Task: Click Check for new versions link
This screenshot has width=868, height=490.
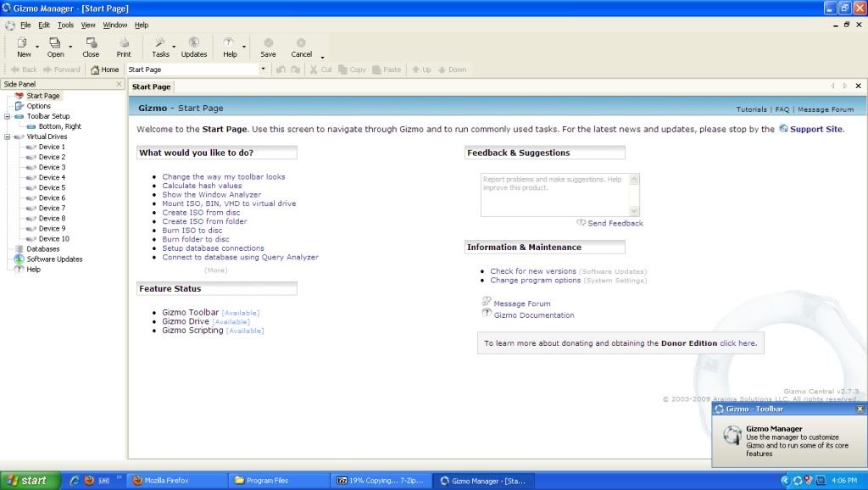Action: [x=533, y=271]
